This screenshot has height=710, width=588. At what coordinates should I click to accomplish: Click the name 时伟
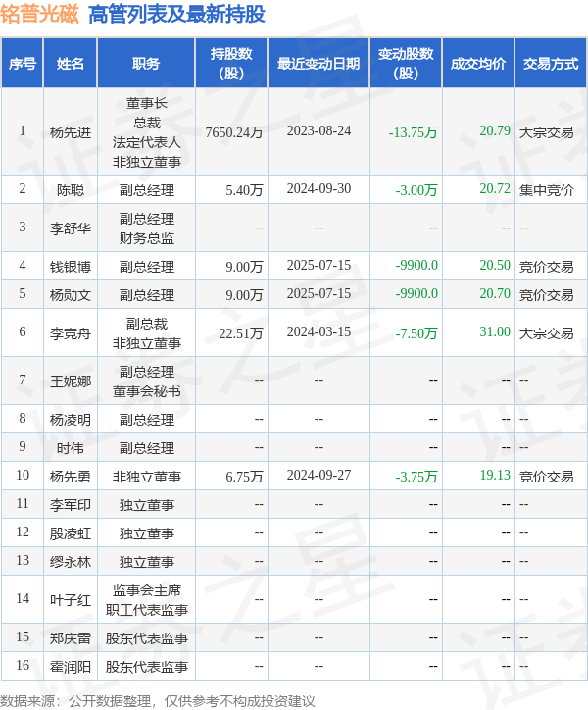[x=71, y=448]
